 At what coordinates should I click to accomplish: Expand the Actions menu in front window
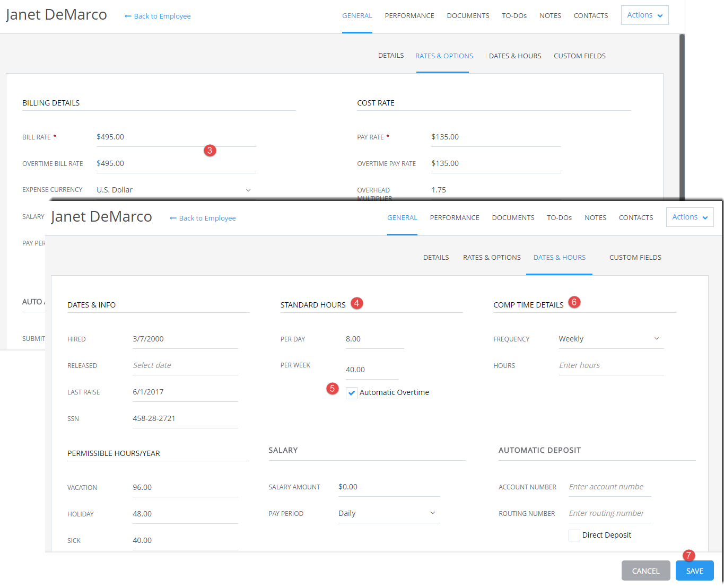[690, 217]
